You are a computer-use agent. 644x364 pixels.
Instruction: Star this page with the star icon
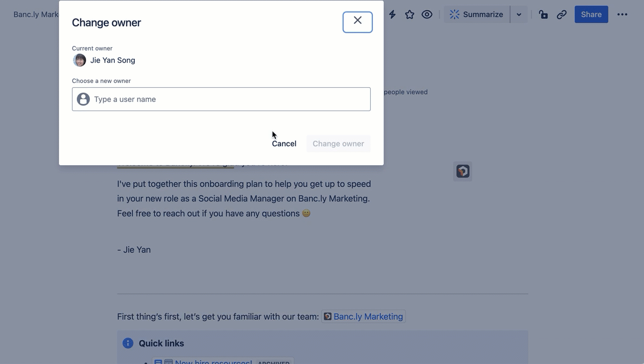tap(410, 15)
